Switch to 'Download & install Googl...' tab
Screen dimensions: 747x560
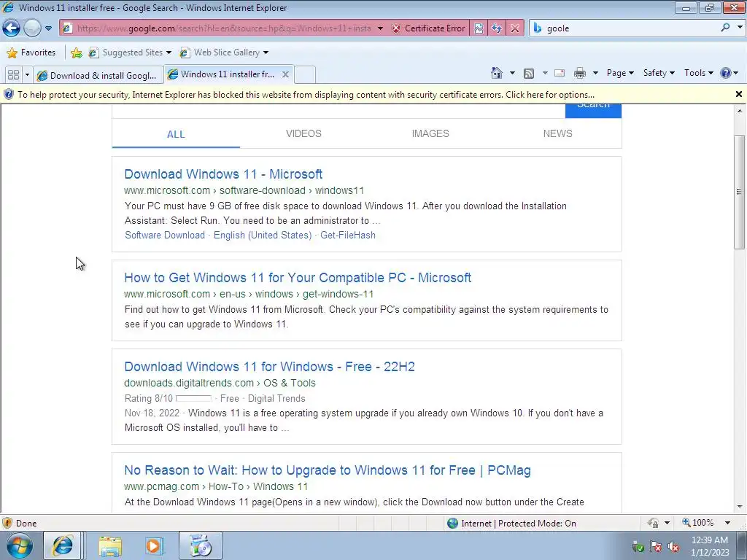coord(98,75)
